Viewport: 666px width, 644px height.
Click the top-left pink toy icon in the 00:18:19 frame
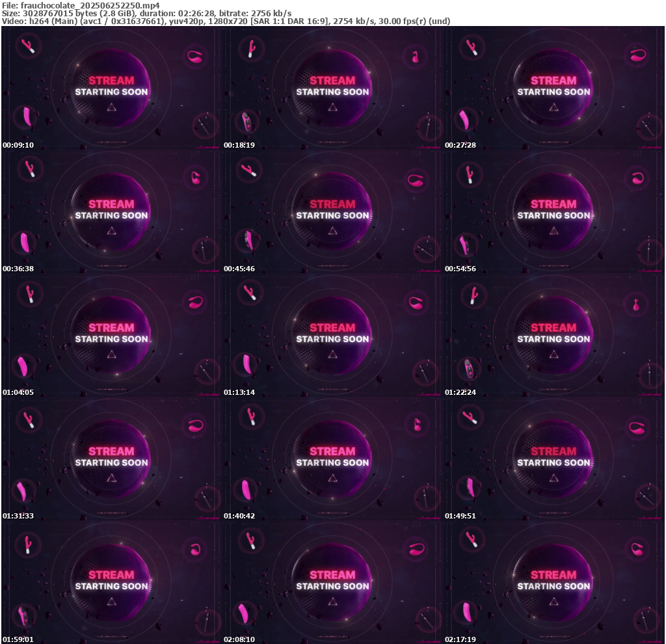tap(250, 47)
